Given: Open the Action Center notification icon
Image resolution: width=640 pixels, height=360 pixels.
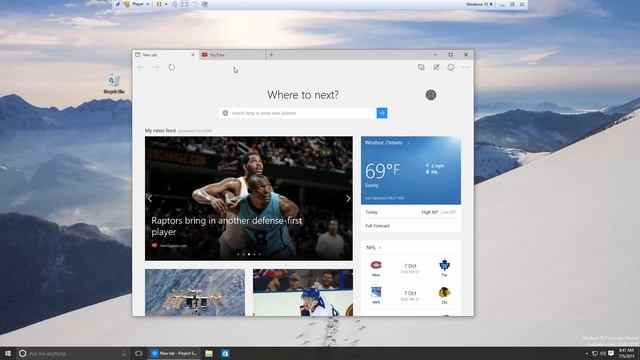Looking at the screenshot, I should coord(611,353).
